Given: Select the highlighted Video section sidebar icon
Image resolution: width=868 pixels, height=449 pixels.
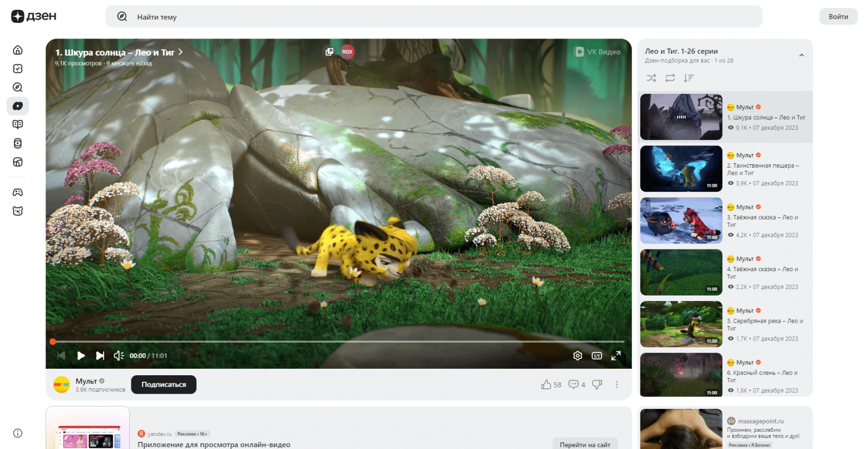Looking at the screenshot, I should click(x=18, y=106).
